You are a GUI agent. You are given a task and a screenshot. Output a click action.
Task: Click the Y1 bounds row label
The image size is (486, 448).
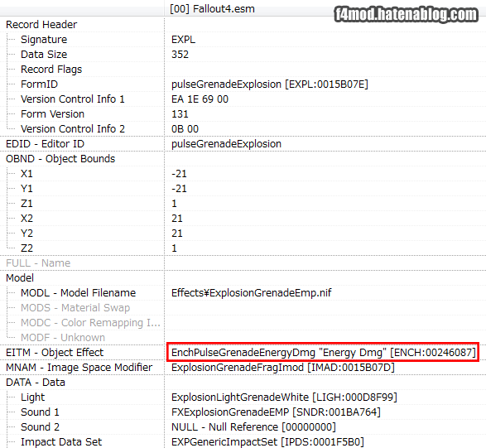26,188
